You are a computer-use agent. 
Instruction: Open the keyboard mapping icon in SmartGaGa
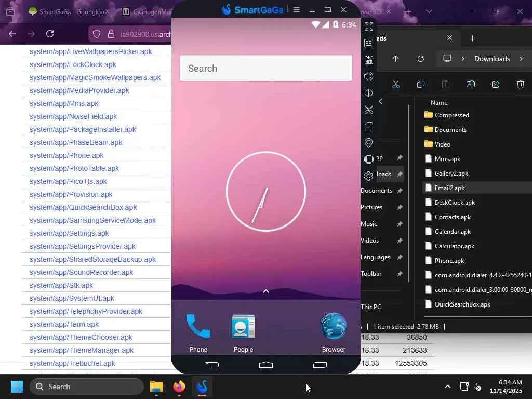pyautogui.click(x=368, y=43)
